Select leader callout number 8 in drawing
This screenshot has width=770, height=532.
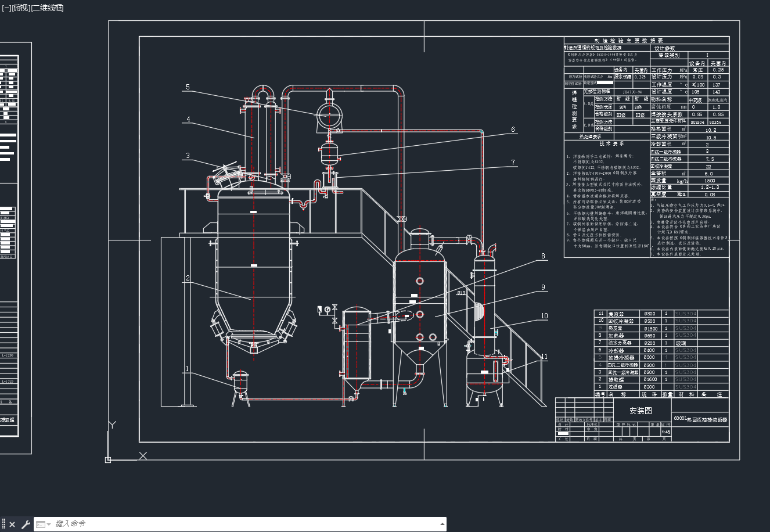(543, 256)
